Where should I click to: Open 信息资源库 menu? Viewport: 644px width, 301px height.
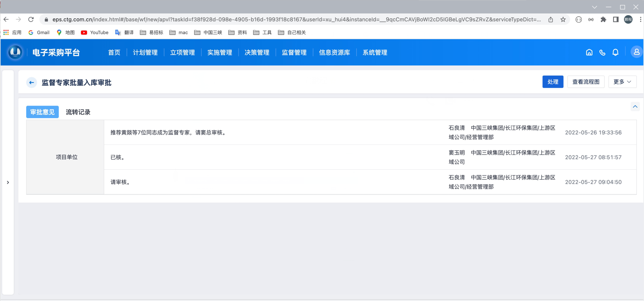click(334, 53)
